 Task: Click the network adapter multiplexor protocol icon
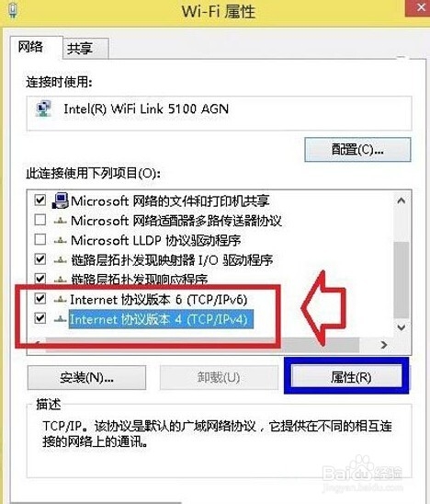pyautogui.click(x=60, y=221)
